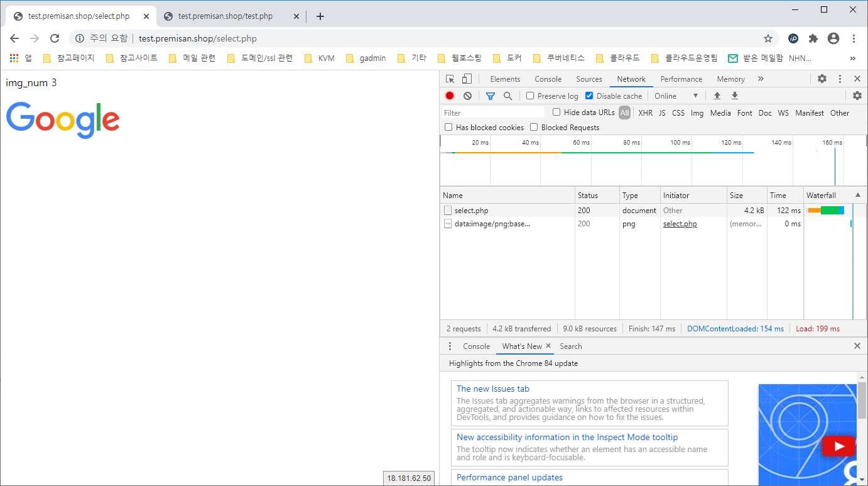Viewport: 868px width, 486px height.
Task: Open the Online throttling dropdown
Action: click(676, 96)
